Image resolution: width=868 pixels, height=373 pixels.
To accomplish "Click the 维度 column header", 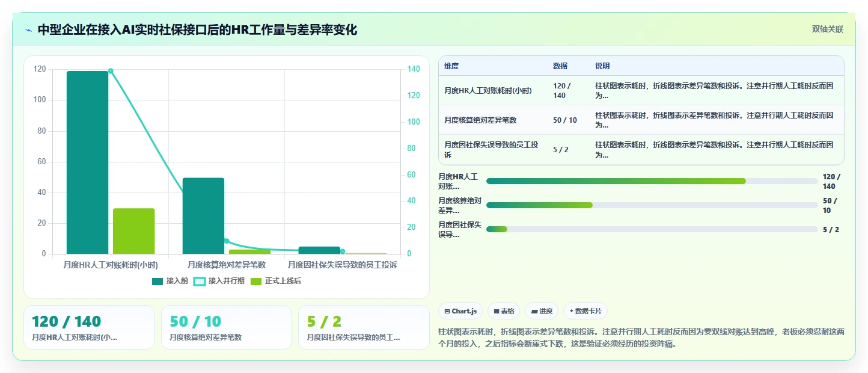I will tap(451, 66).
